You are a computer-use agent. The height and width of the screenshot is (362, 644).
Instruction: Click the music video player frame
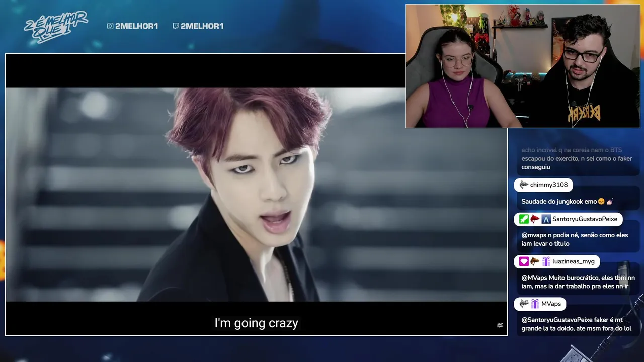pos(256,195)
